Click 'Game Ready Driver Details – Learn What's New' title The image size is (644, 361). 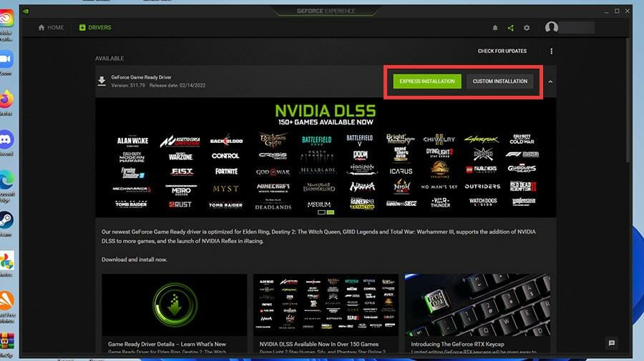click(167, 344)
